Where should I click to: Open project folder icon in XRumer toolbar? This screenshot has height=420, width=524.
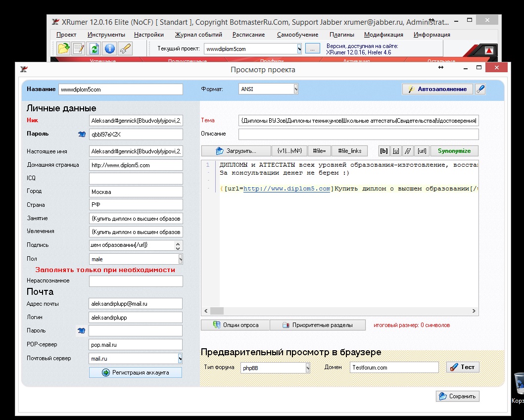(x=63, y=49)
